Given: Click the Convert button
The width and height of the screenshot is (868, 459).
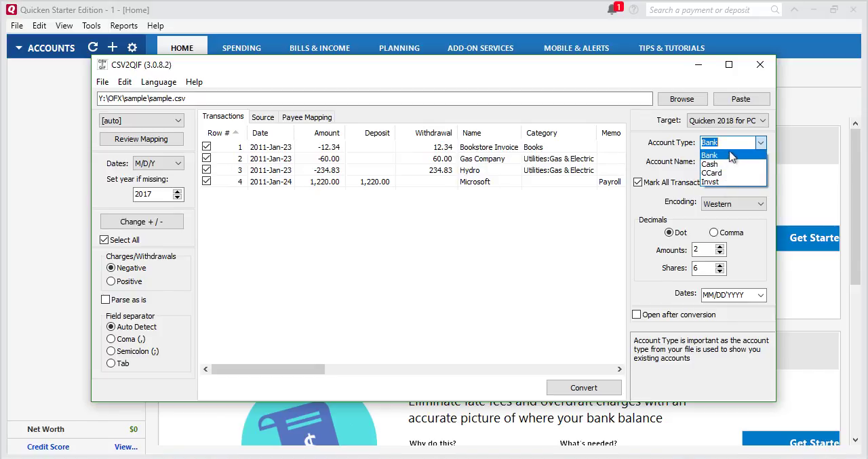Looking at the screenshot, I should (584, 388).
